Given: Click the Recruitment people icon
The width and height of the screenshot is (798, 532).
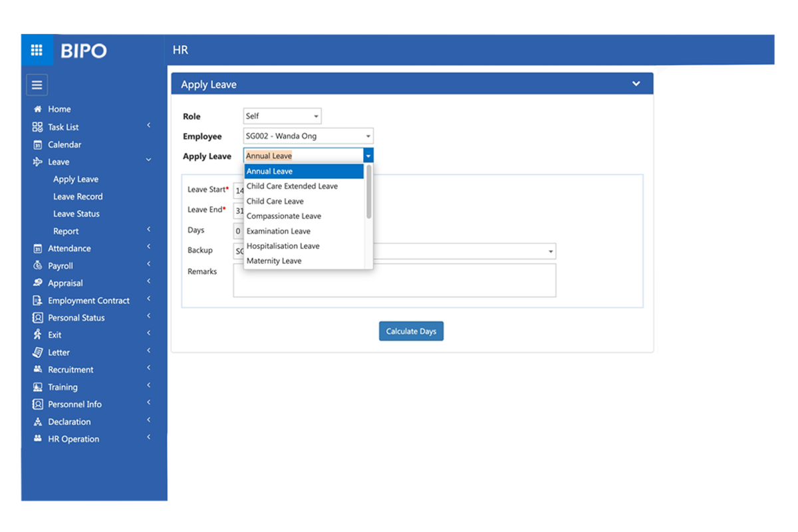Looking at the screenshot, I should [x=38, y=370].
